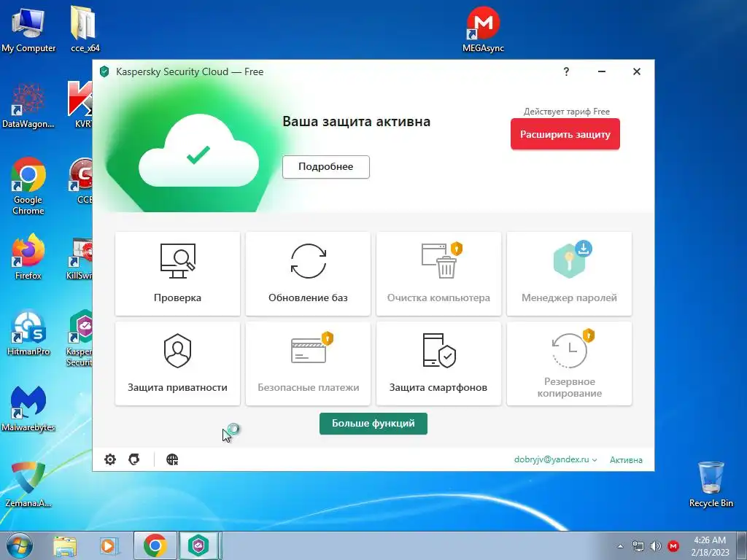
Task: Open Очистка компьютера cleanup tile
Action: click(438, 273)
